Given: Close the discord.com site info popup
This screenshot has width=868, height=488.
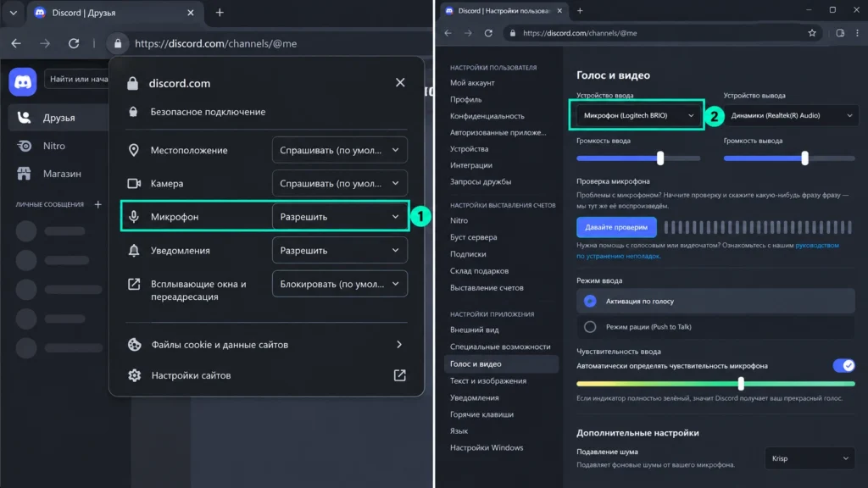Looking at the screenshot, I should click(400, 82).
